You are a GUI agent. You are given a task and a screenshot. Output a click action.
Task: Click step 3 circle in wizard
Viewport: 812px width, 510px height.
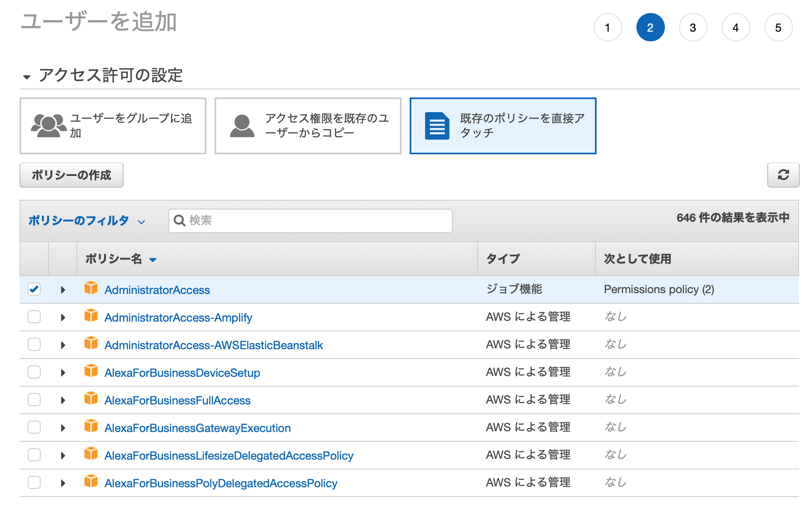693,28
